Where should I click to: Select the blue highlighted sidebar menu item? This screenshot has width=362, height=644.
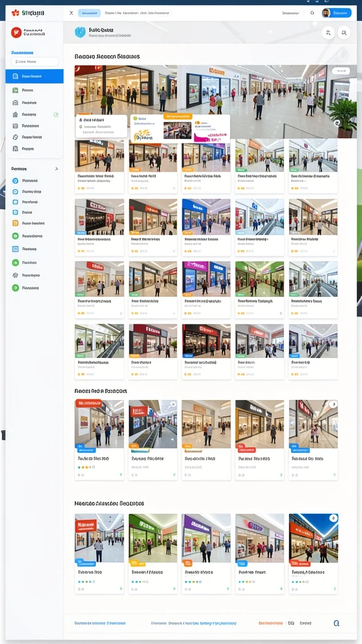(x=35, y=76)
